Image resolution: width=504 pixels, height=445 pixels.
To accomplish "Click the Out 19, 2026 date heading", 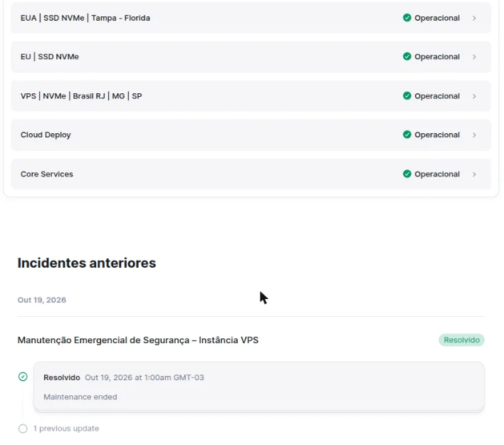I will pos(42,300).
